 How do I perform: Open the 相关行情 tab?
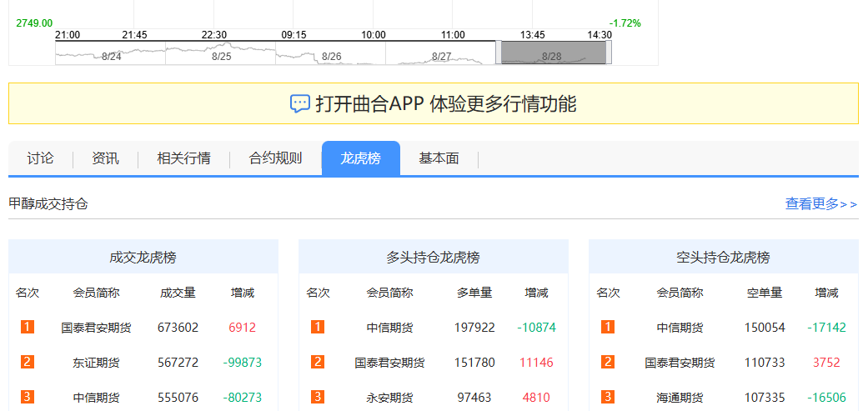coord(183,158)
